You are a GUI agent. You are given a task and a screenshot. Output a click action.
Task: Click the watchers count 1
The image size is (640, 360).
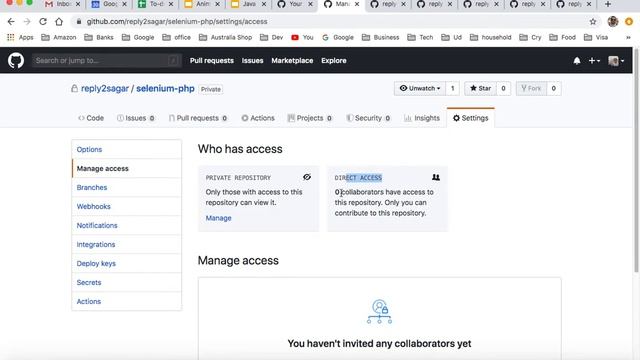click(452, 88)
